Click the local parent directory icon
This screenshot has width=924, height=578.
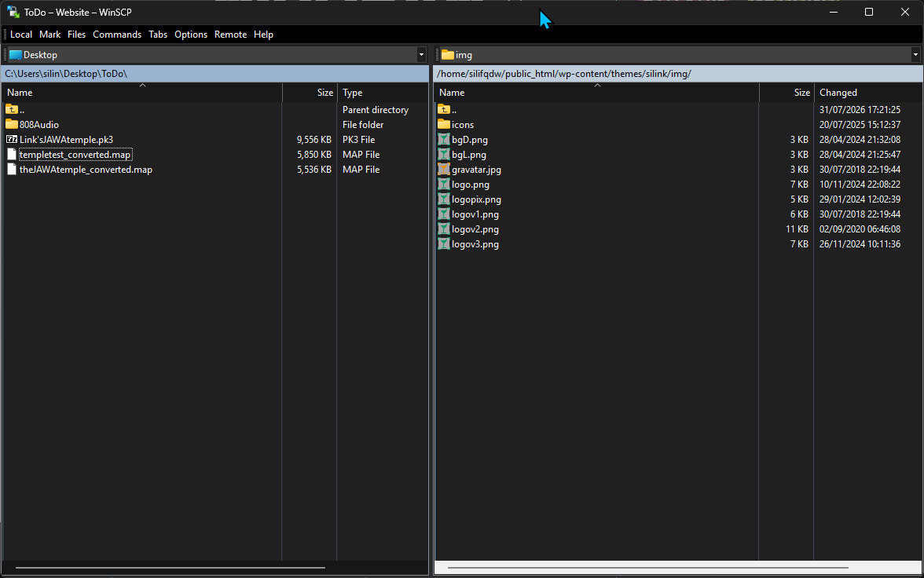12,110
